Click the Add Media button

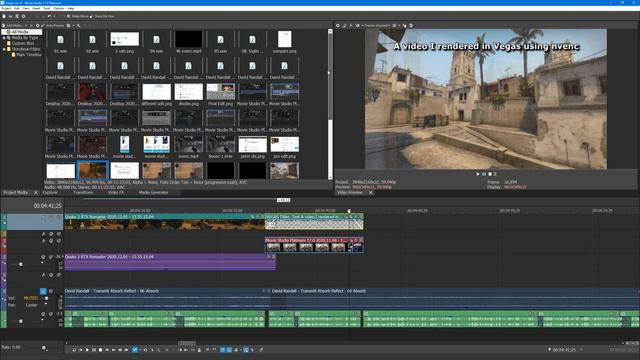coord(13,25)
